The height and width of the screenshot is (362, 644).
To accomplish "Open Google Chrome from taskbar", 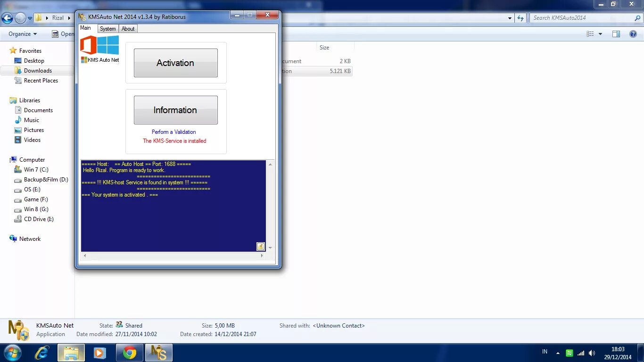I will click(x=130, y=353).
